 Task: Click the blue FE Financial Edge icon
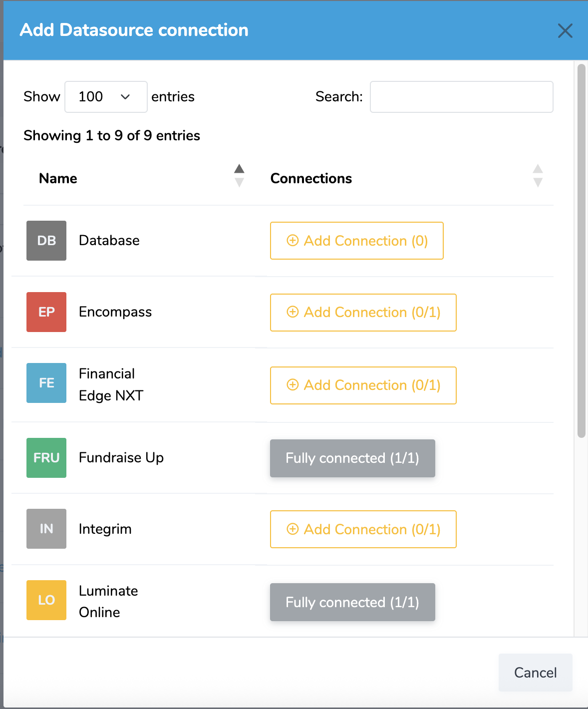click(46, 383)
